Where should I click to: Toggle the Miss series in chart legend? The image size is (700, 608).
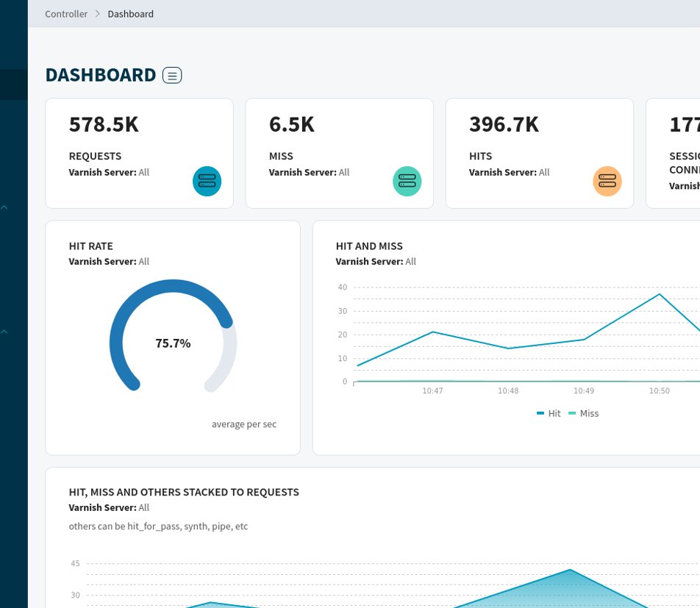[x=584, y=413]
